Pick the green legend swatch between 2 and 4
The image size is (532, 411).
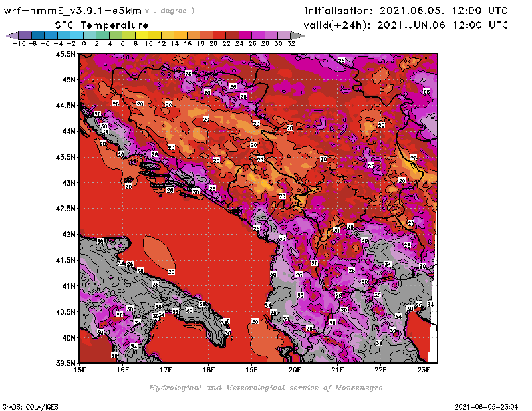[x=102, y=36]
